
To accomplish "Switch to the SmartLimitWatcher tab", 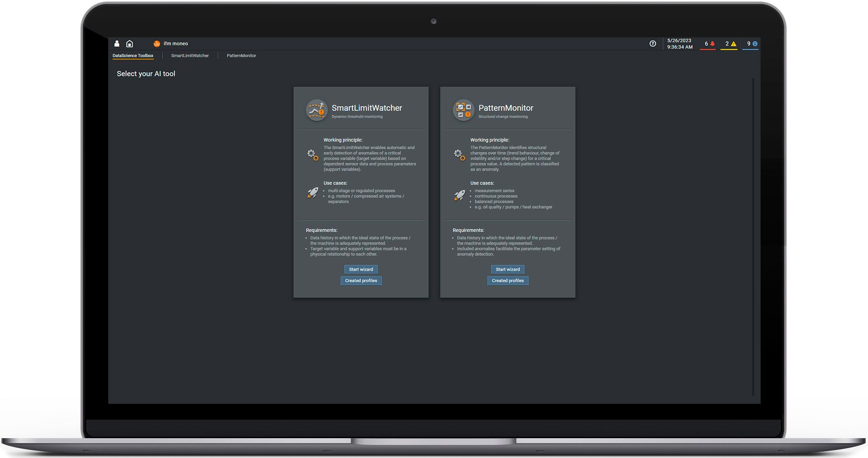I will click(x=190, y=55).
